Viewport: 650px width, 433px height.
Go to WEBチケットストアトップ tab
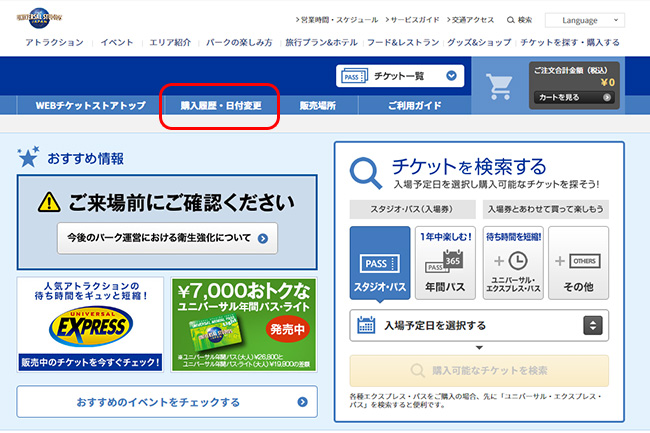pyautogui.click(x=90, y=106)
